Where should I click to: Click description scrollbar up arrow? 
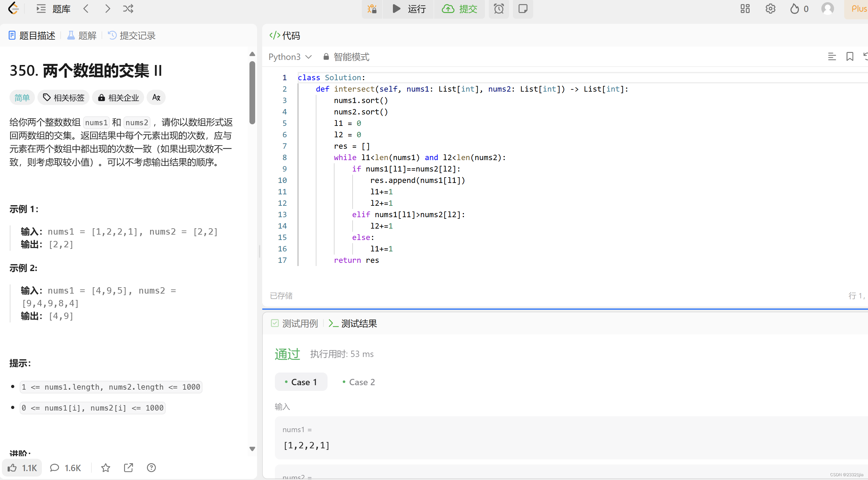click(x=252, y=54)
